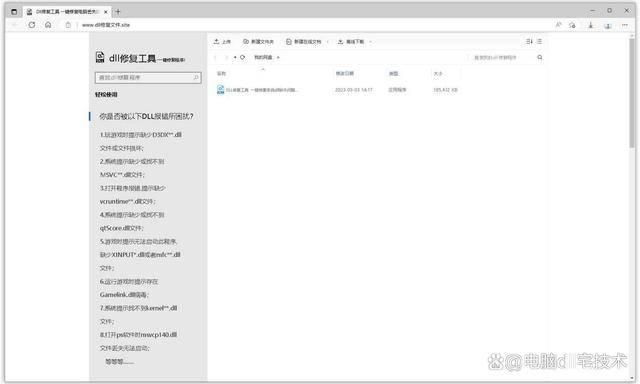Click the page vertical scrollbar thumb

click(x=632, y=93)
